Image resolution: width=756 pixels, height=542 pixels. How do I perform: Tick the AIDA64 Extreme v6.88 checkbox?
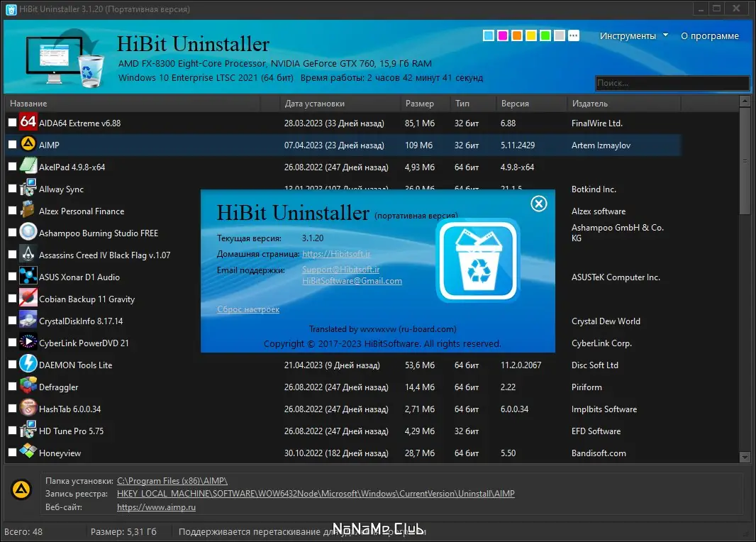[x=13, y=123]
